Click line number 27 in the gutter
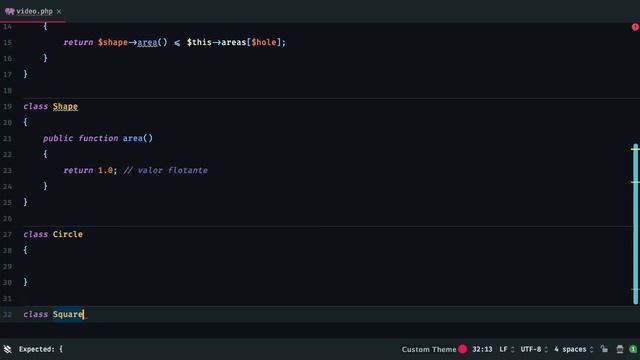 coord(7,235)
